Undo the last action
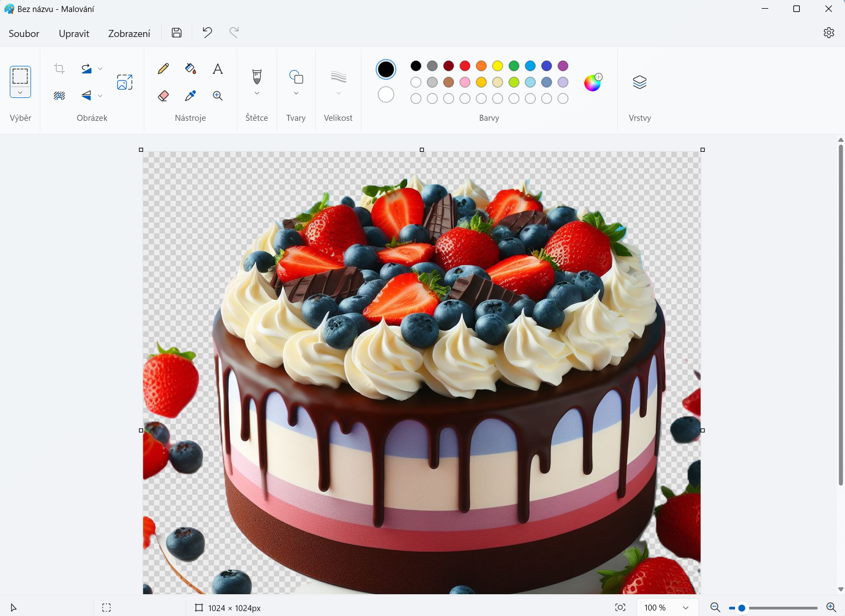This screenshot has width=845, height=616. point(207,33)
